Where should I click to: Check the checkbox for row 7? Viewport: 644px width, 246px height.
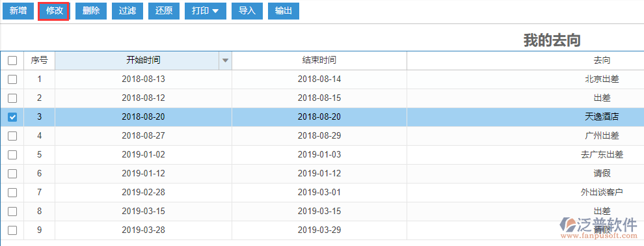[x=12, y=193]
